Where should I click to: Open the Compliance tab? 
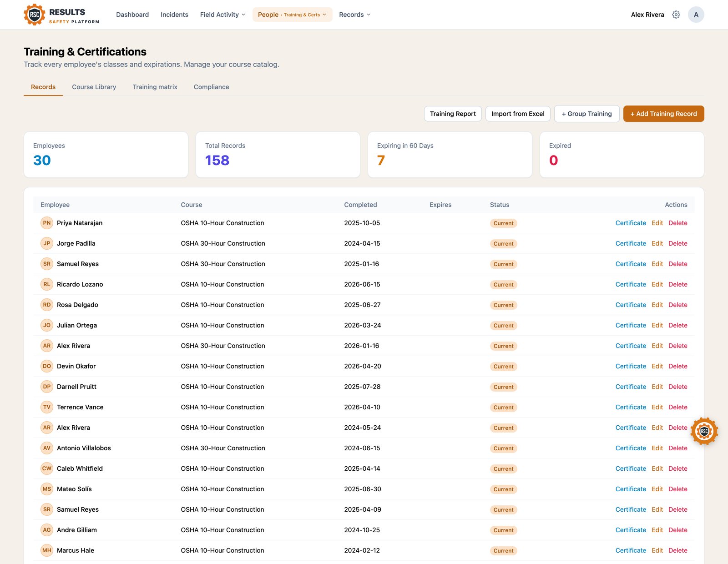click(211, 87)
